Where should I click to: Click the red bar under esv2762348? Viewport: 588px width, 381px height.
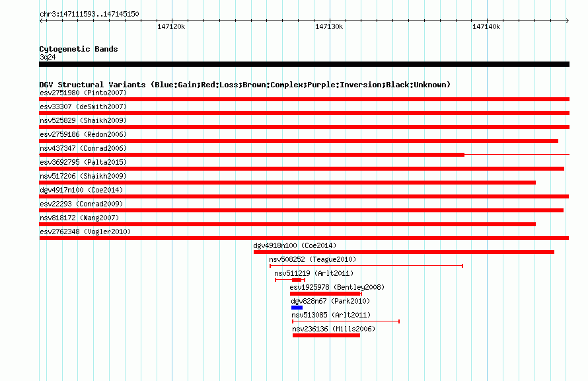point(304,238)
